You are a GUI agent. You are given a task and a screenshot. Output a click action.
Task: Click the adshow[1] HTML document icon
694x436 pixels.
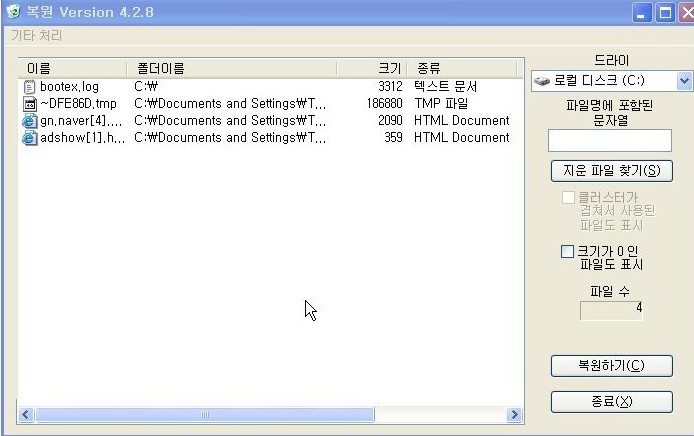click(29, 138)
